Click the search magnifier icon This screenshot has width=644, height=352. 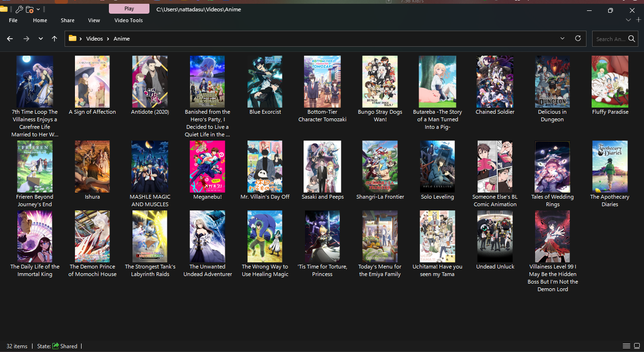click(x=632, y=39)
